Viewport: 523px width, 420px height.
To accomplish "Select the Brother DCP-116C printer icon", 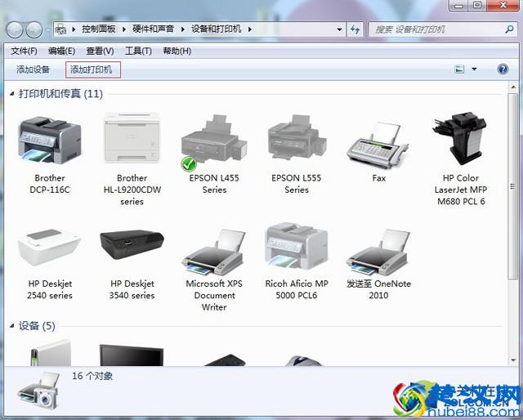I will tap(50, 141).
